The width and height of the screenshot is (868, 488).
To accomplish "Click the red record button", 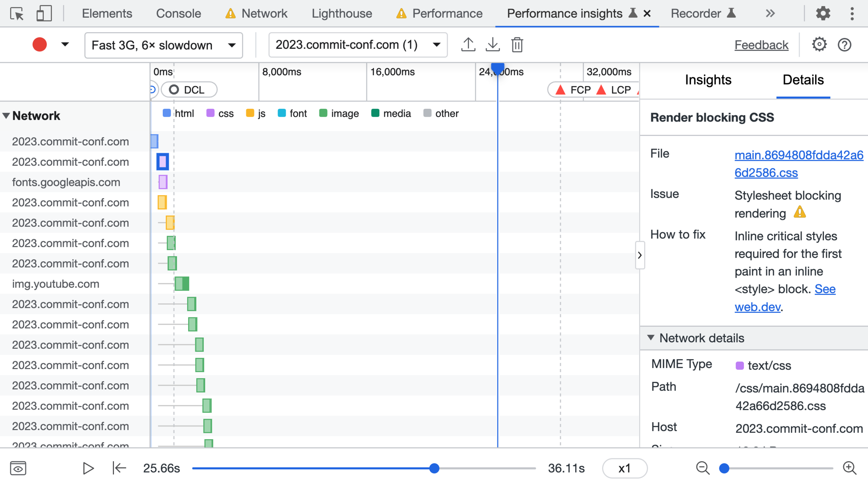I will point(39,45).
